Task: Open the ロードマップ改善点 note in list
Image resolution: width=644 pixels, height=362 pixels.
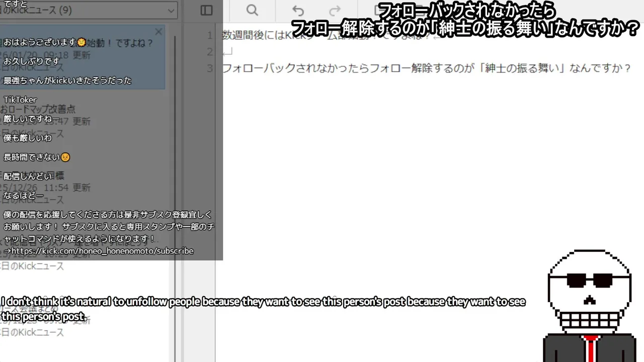Action: tap(83, 121)
